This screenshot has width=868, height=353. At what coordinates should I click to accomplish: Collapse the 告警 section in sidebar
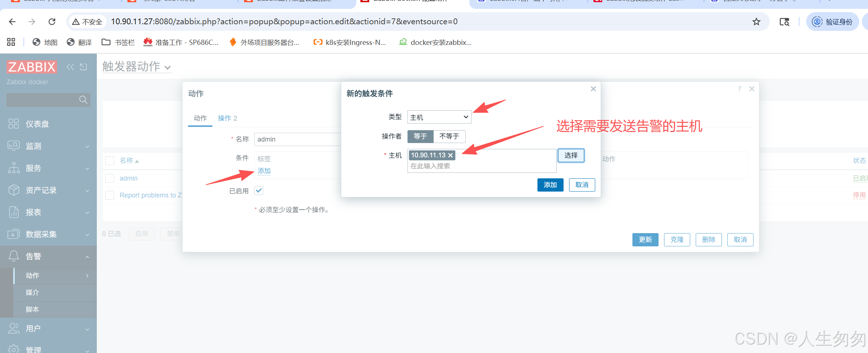pos(87,256)
